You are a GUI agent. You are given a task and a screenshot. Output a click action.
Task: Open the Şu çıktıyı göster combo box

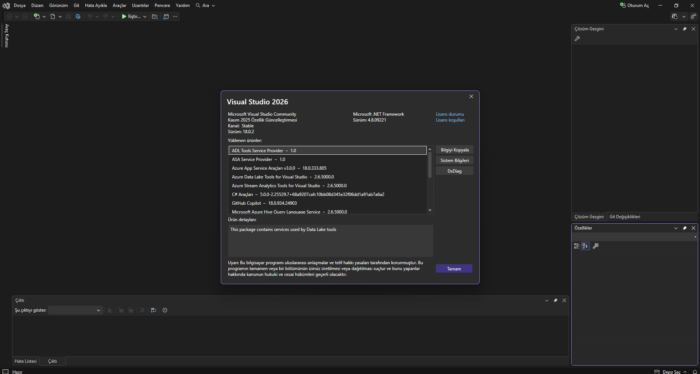click(x=75, y=310)
